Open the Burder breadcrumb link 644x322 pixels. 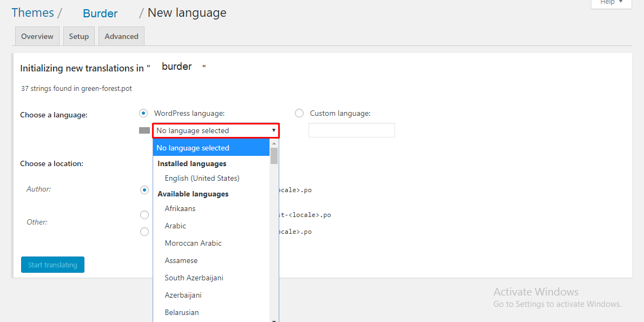(100, 14)
